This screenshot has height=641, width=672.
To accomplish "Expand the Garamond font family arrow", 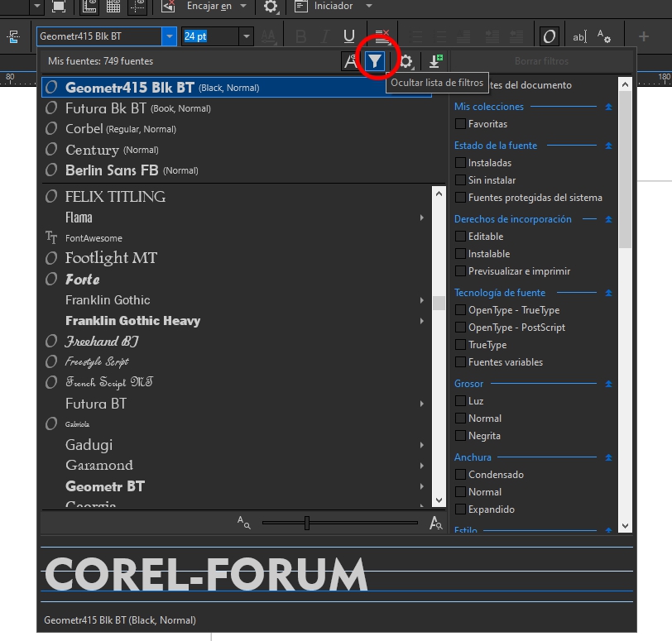I will click(x=422, y=466).
